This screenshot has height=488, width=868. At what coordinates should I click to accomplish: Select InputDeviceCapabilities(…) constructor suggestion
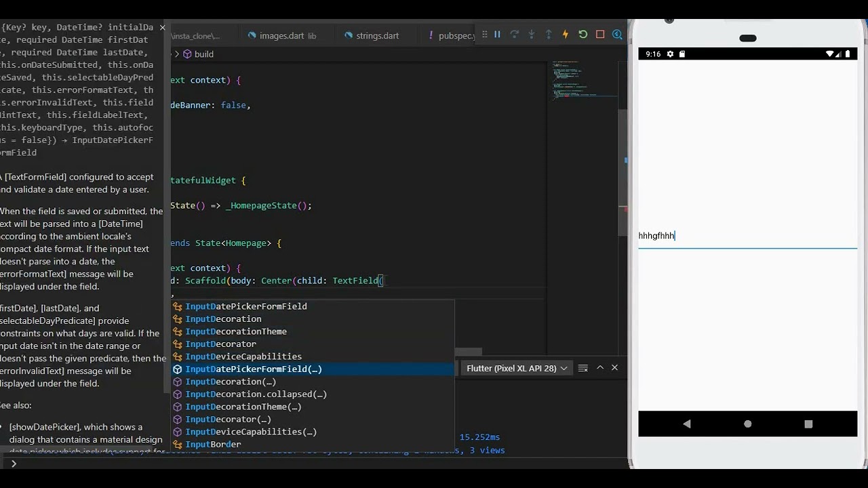click(x=313, y=432)
